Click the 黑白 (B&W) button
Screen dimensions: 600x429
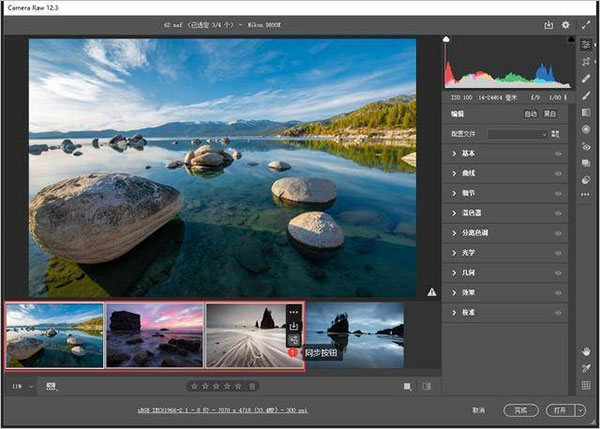550,114
